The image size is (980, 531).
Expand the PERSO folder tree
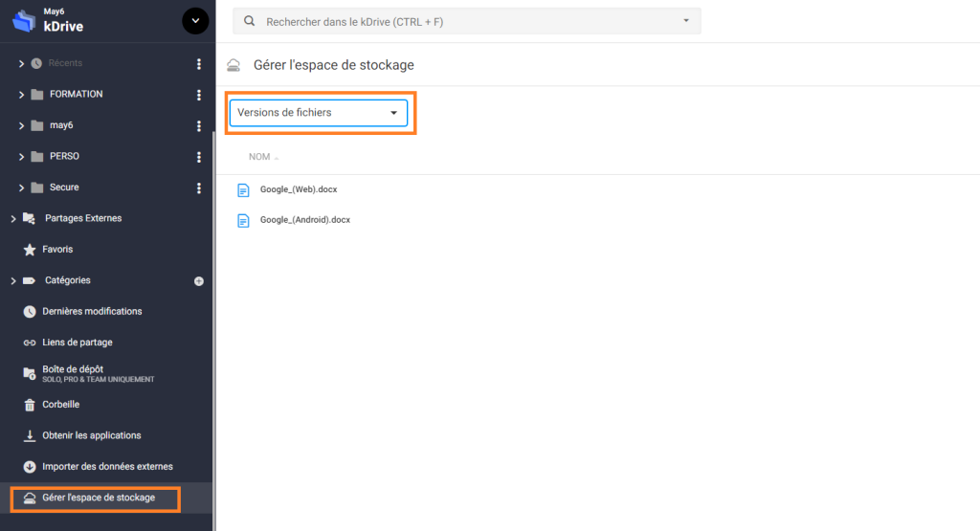[21, 157]
